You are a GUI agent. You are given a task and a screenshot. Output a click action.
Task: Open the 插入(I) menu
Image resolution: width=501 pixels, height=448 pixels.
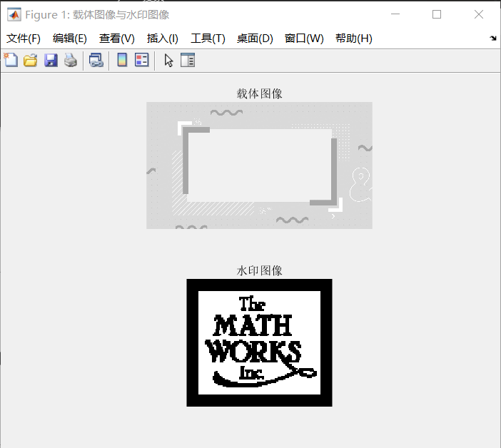(162, 39)
